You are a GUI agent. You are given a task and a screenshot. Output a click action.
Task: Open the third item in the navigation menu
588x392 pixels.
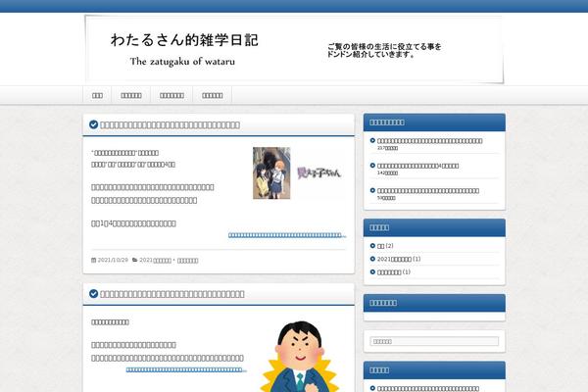click(x=171, y=95)
